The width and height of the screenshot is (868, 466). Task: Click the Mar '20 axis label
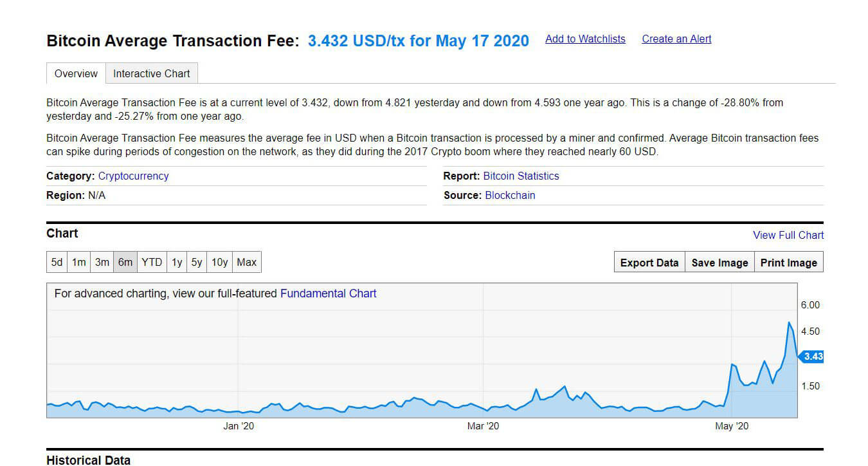483,426
